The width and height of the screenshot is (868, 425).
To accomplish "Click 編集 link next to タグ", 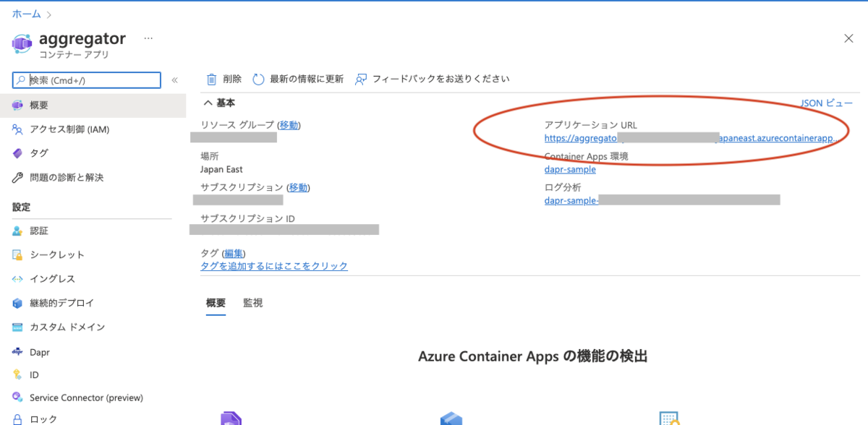I will tap(234, 254).
